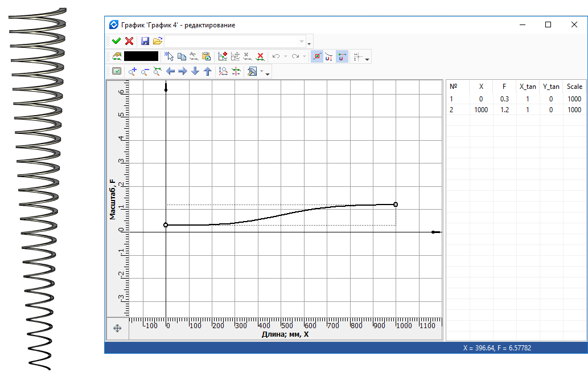Viewport: 588px width, 376px height.
Task: Expand the dropdown arrow beside hammer icon
Action: pos(268,73)
